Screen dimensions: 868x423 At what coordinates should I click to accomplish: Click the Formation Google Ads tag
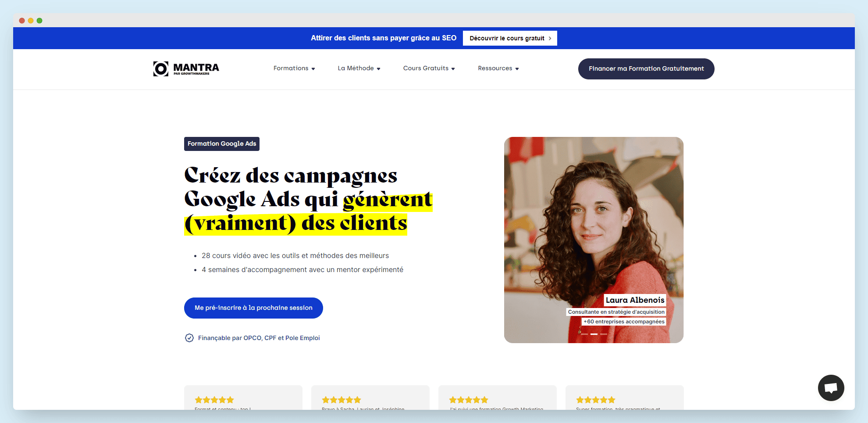222,144
